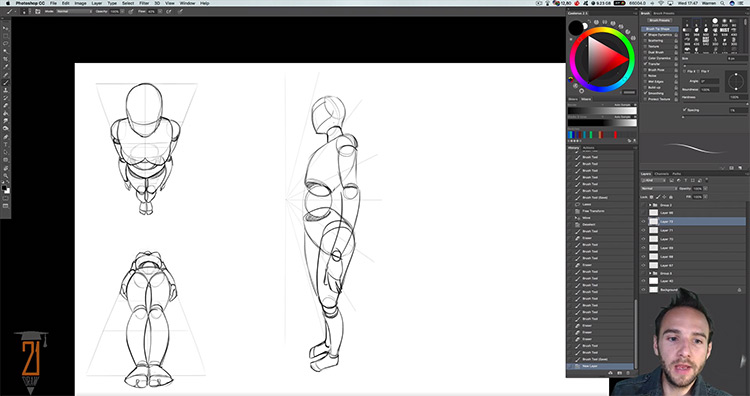750x396 pixels.
Task: Select the Eraser tool in the toolbox
Action: point(6,105)
